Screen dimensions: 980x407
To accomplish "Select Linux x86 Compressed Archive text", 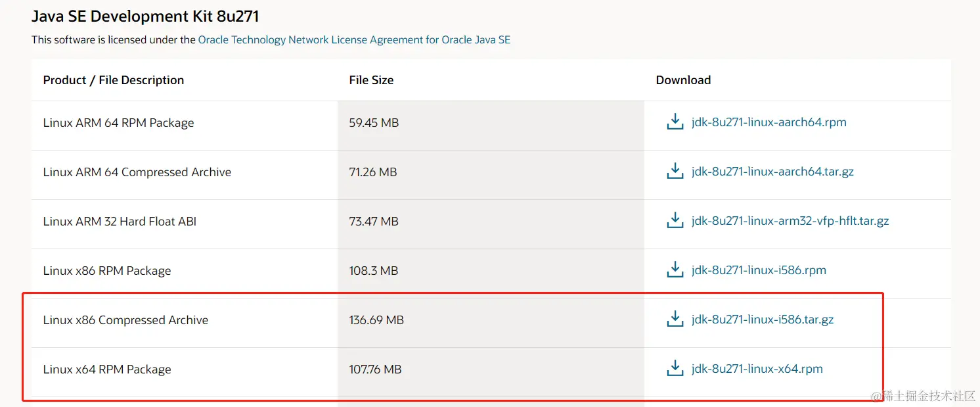I will pos(125,320).
